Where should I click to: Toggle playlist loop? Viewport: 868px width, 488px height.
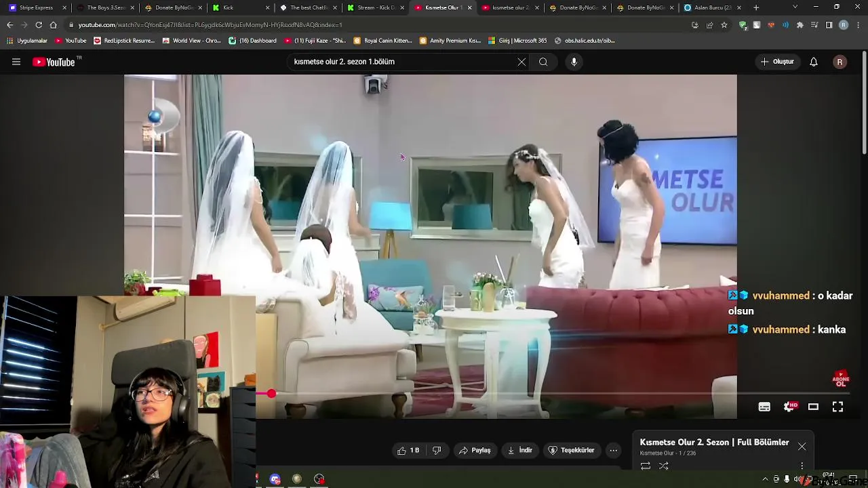646,466
